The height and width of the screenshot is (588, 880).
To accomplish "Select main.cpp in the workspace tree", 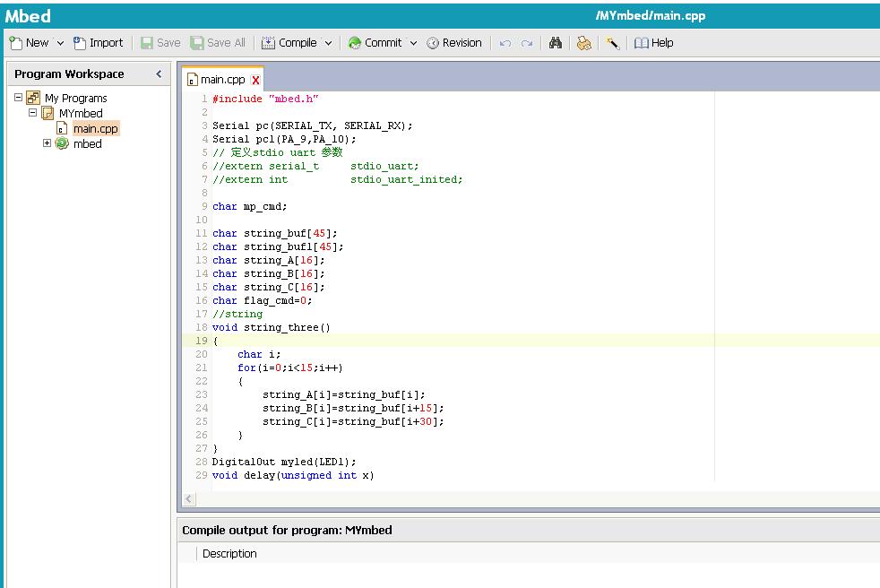I will click(x=95, y=128).
